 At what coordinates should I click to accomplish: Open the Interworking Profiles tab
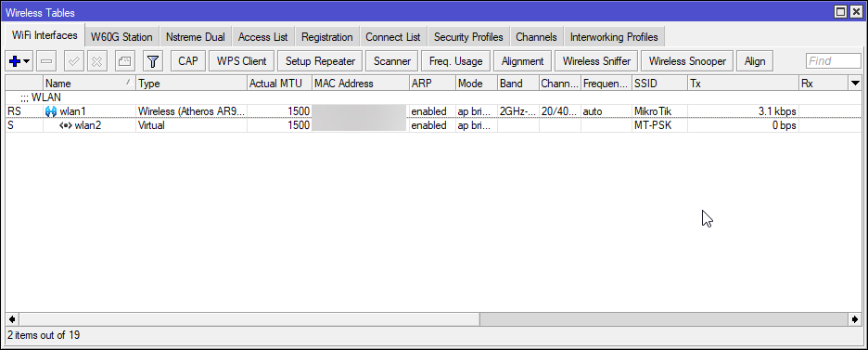click(614, 37)
